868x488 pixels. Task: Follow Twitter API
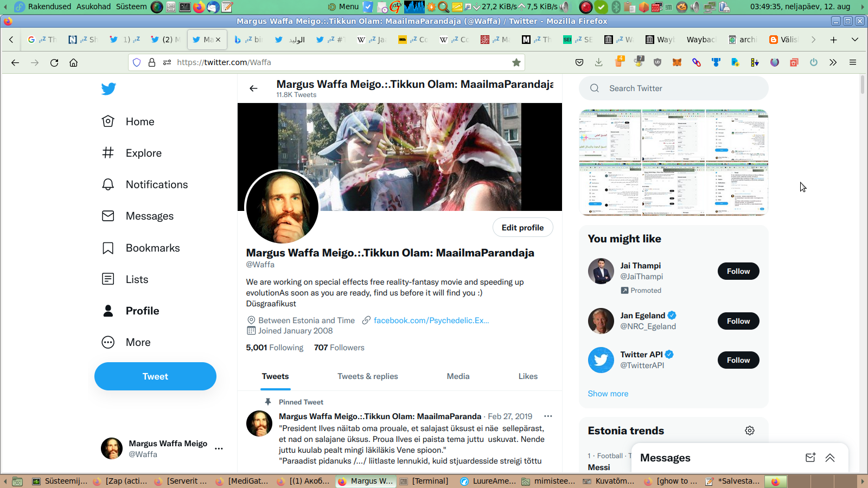coord(738,360)
